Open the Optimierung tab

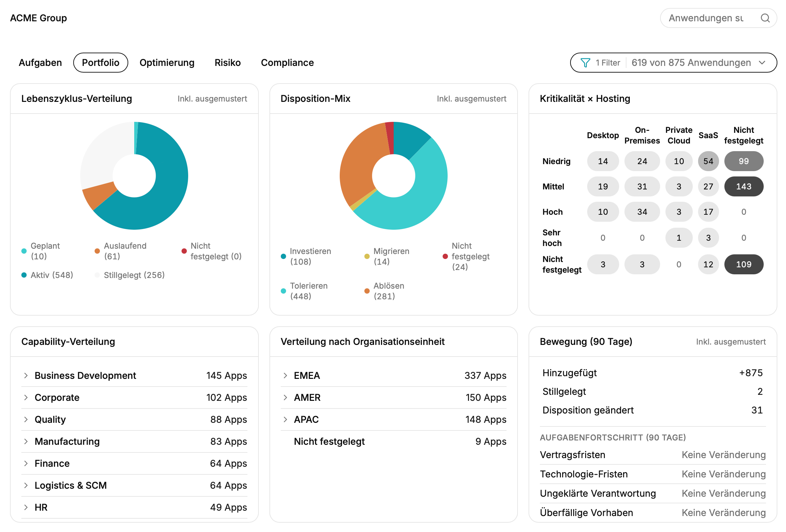pyautogui.click(x=167, y=63)
